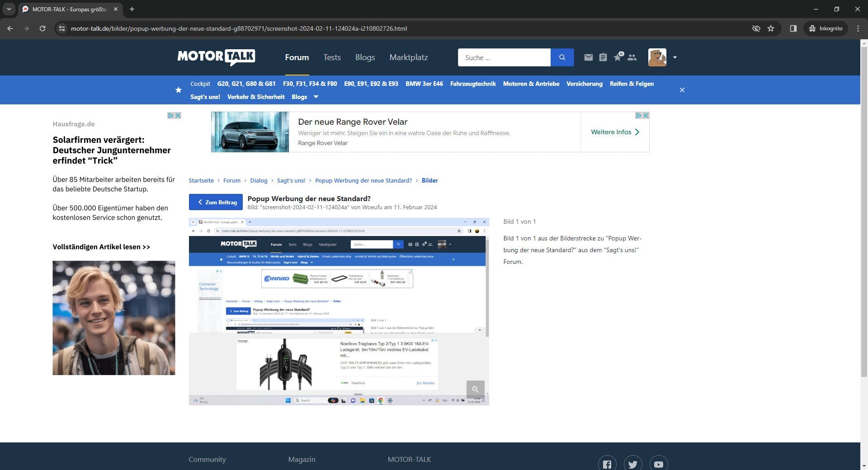Viewport: 868px width, 470px height.
Task: Open the Blogs main menu item
Action: coord(365,57)
